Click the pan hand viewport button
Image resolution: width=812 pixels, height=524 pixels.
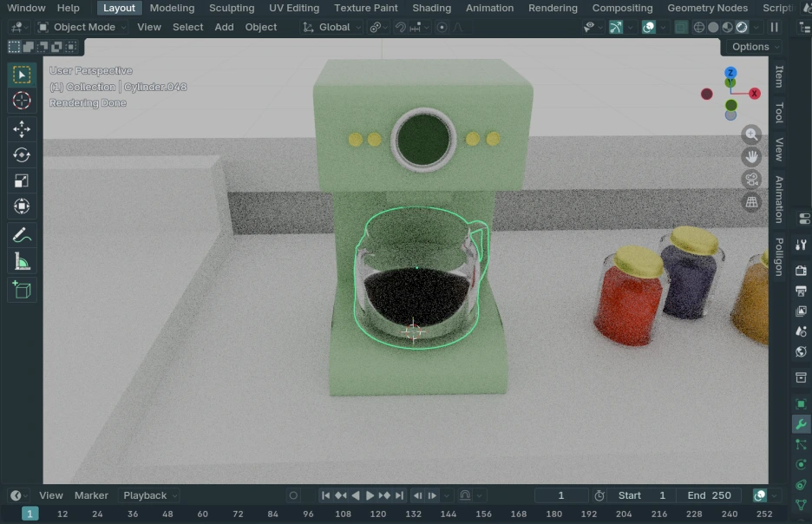point(751,157)
